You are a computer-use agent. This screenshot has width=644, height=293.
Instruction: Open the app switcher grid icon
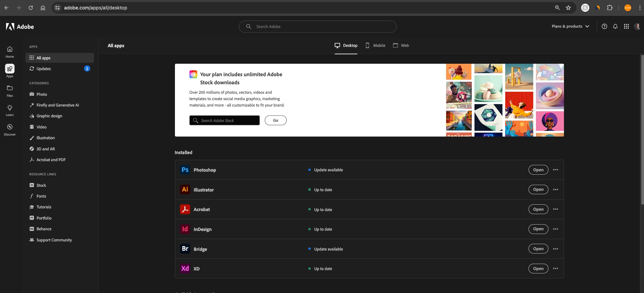pos(626,26)
